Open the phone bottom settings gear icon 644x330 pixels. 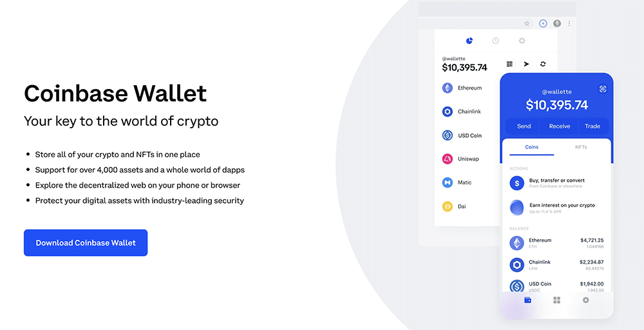coord(585,300)
